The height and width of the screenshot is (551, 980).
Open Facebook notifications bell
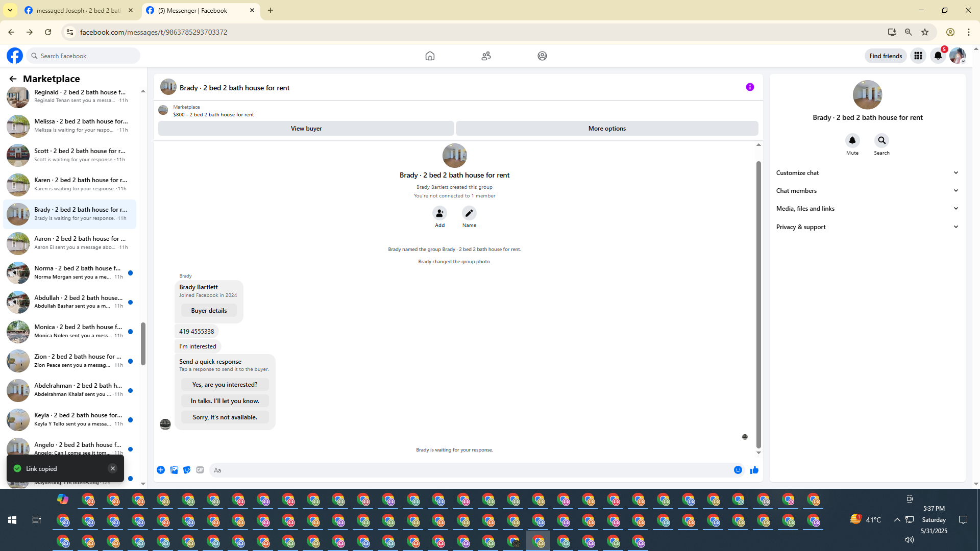click(938, 56)
